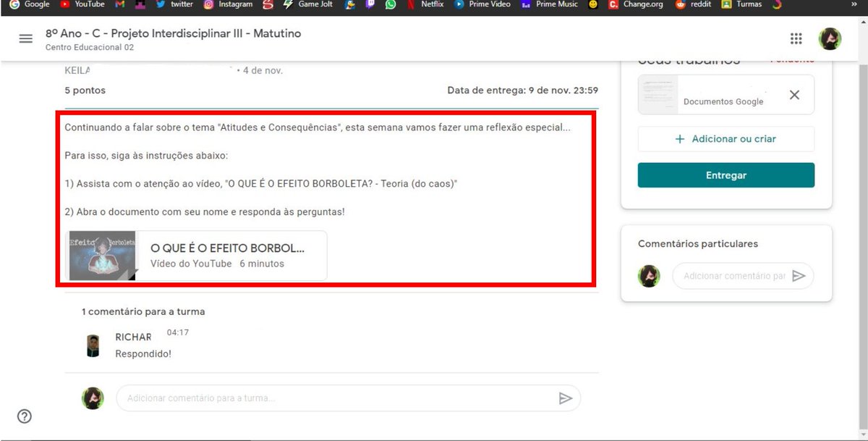This screenshot has height=441, width=868.
Task: Open the Twitch bookmark icon
Action: 371,4
